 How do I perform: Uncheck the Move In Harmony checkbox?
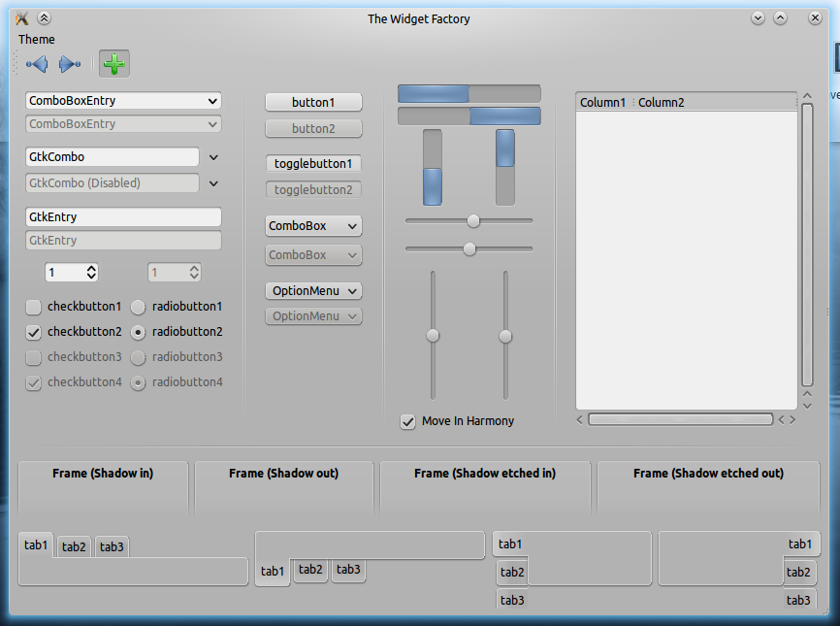pyautogui.click(x=408, y=421)
